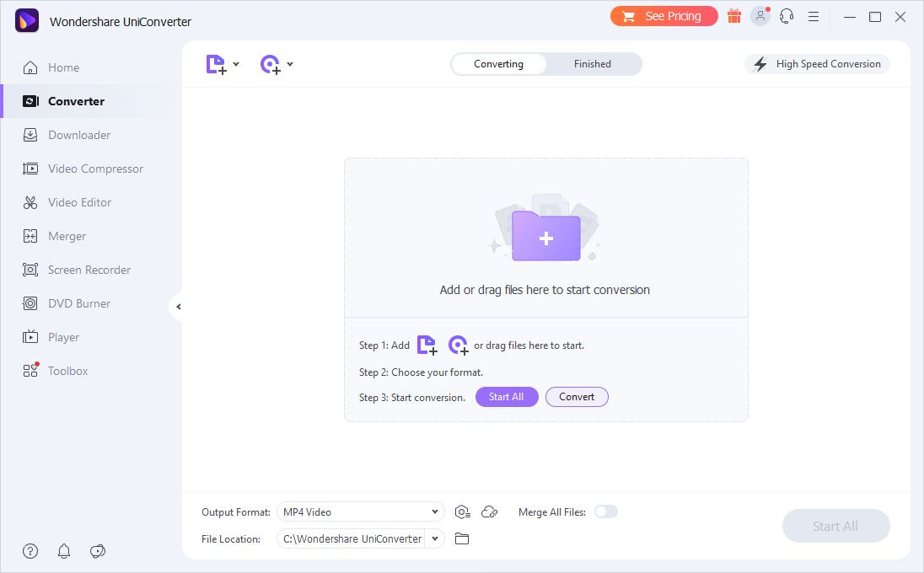This screenshot has height=573, width=924.
Task: Click the Add Files toolbar icon
Action: click(x=216, y=64)
